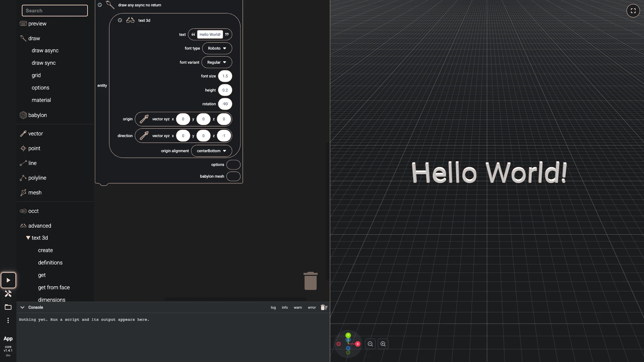Click the direction vector xyz block icon
Viewport: 644px width, 362px height.
point(144,136)
